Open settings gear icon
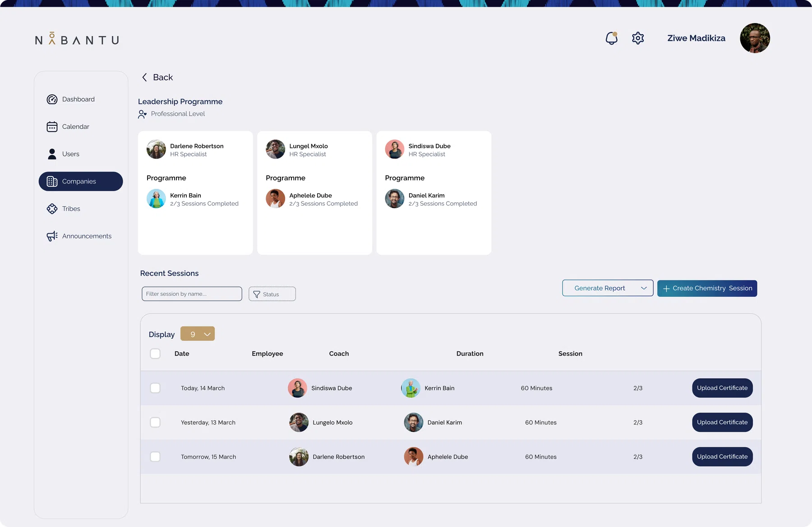The image size is (812, 527). tap(638, 38)
